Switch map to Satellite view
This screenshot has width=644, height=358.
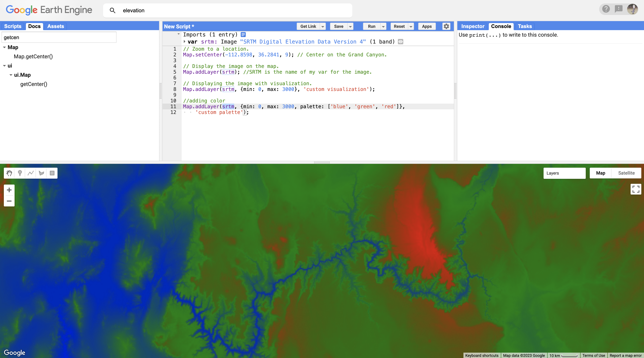[x=626, y=173]
